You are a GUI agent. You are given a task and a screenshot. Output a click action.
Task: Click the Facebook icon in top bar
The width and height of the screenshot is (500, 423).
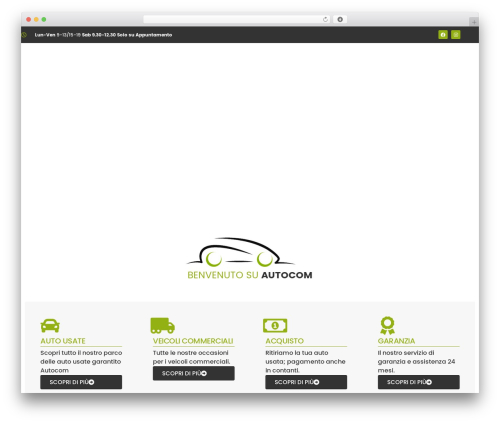tap(443, 35)
